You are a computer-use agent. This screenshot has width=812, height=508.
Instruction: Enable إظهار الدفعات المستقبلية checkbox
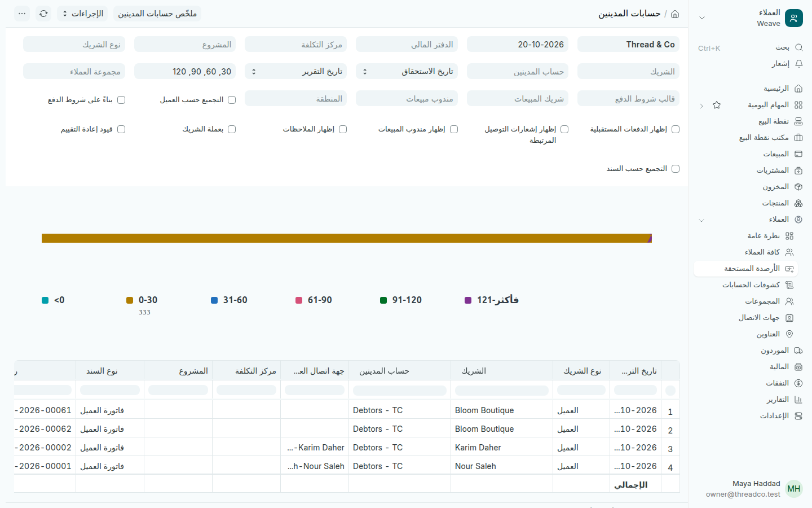coord(676,129)
